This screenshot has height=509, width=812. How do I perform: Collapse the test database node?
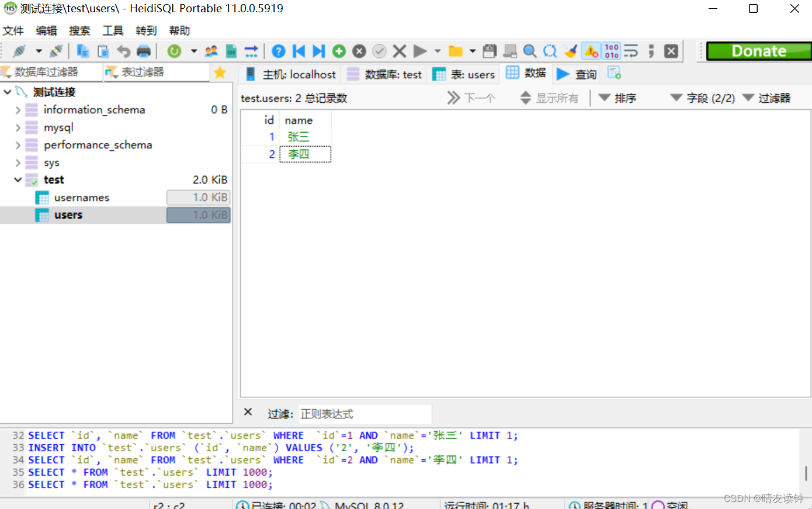tap(18, 179)
